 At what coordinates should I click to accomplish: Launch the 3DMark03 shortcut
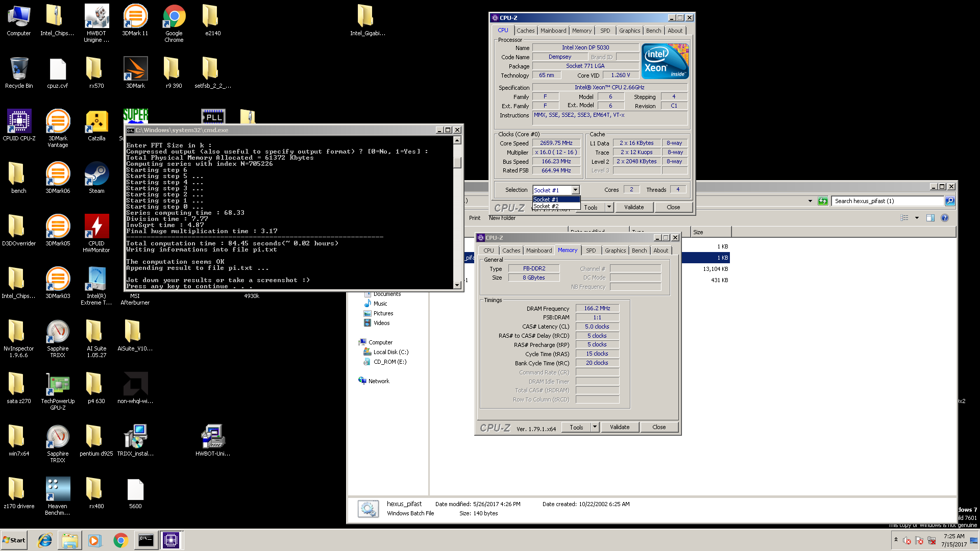[x=58, y=282]
